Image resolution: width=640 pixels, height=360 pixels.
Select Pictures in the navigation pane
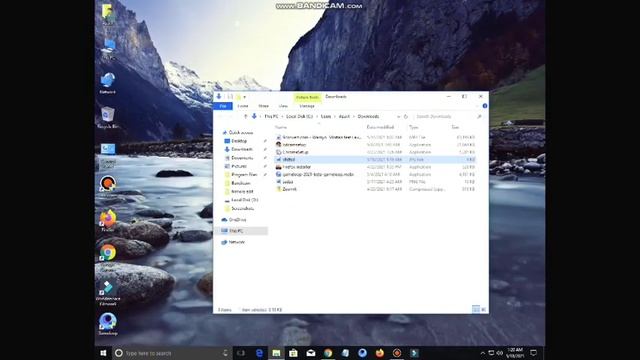point(236,166)
